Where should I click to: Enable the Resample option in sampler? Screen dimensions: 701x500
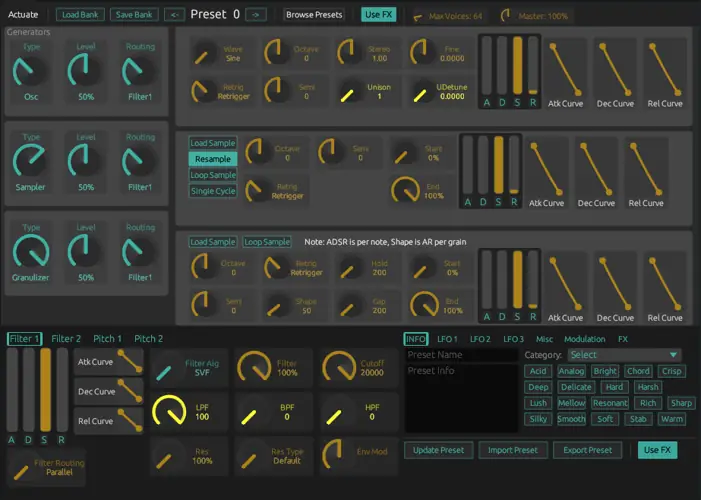(212, 159)
